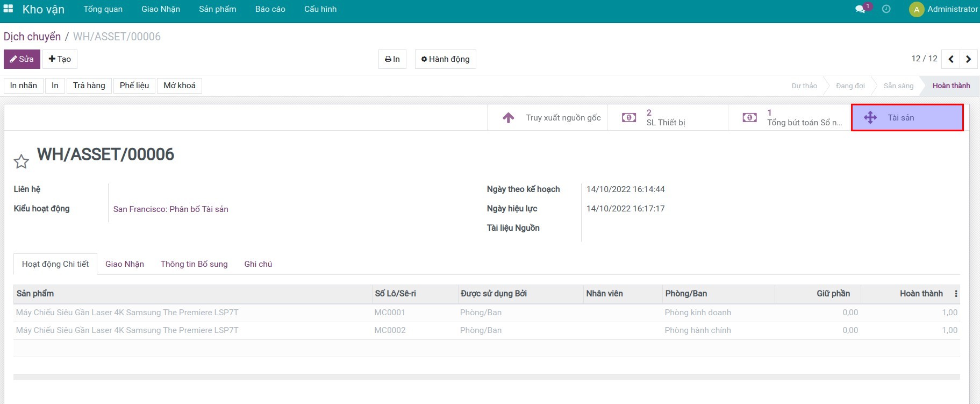Open San Francisco: Phân bổ Tài sản link
980x404 pixels.
click(170, 209)
